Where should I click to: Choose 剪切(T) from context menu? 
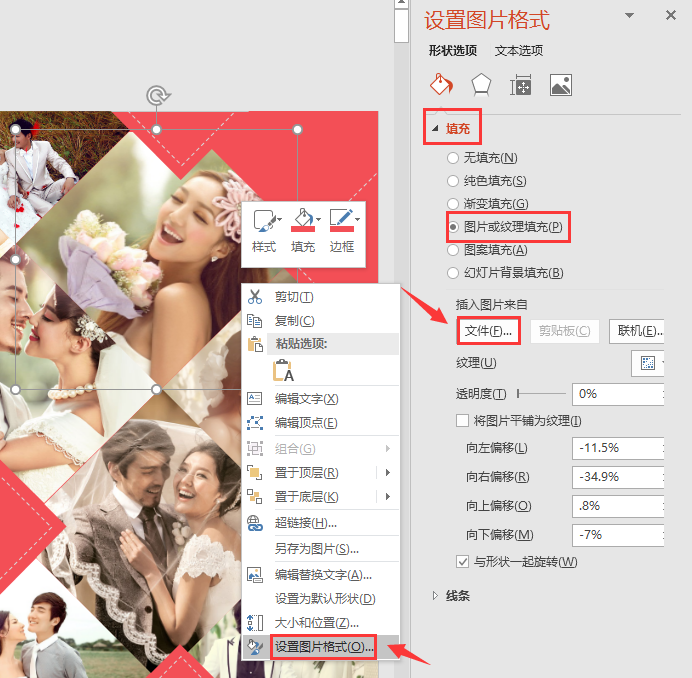coord(294,297)
